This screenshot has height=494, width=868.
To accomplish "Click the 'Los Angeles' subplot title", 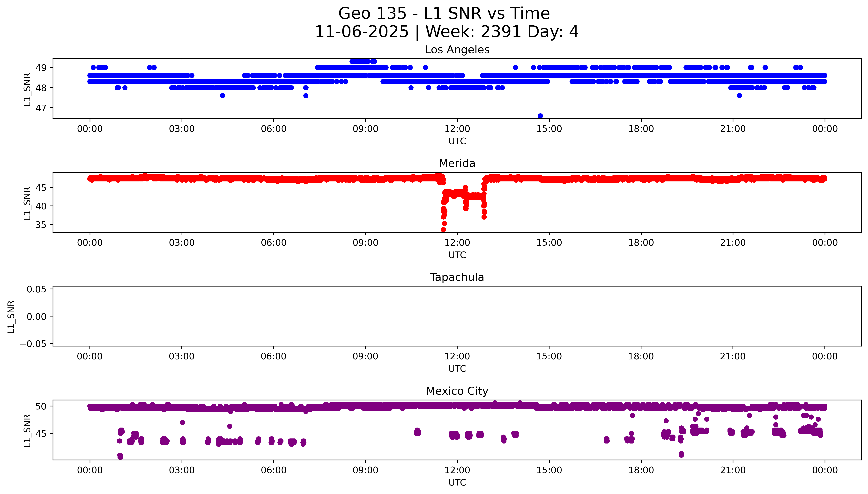I will [457, 50].
